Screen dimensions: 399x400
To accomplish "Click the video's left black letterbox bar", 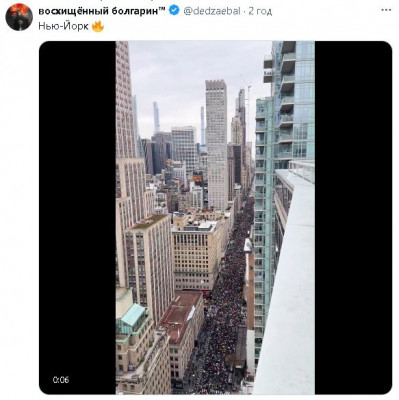I will tap(77, 217).
